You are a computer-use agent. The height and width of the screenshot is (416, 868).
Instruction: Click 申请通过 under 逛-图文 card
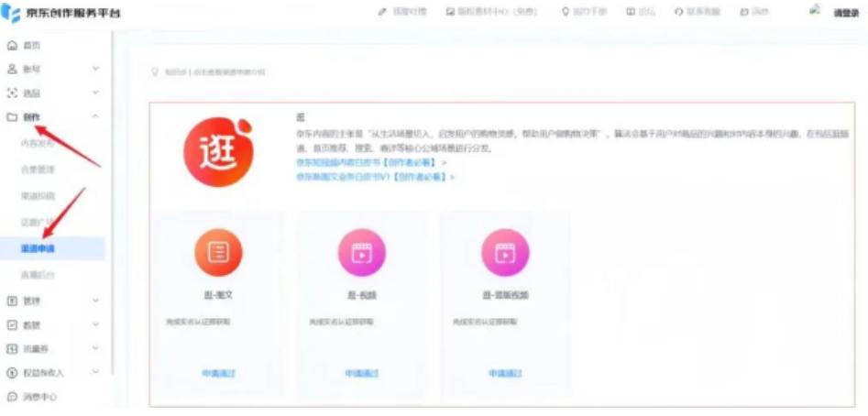[218, 374]
